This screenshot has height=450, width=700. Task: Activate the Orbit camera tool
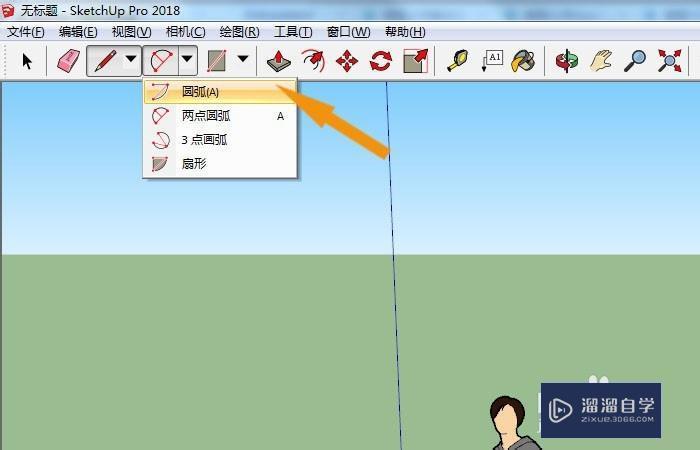[567, 61]
